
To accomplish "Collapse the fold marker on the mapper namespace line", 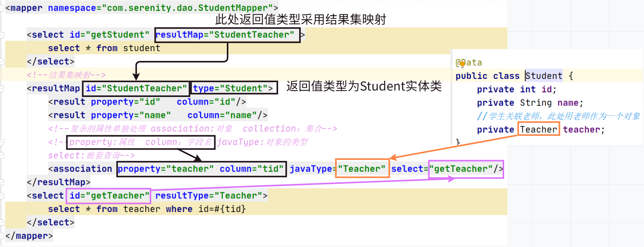I will coord(2,8).
